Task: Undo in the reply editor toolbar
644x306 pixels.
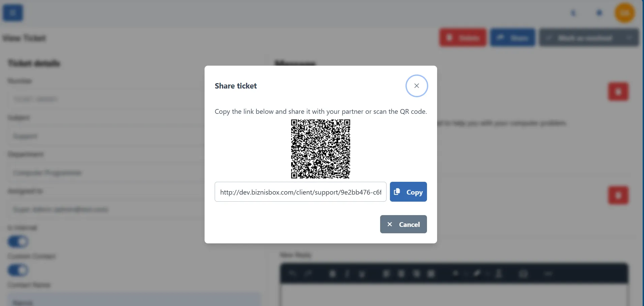Action: (293, 273)
